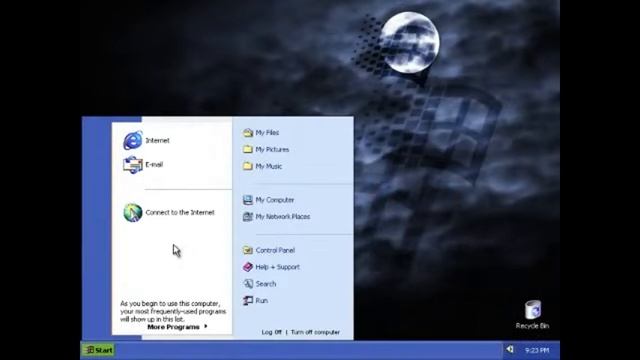Click the Connect to the Internet globe icon
The width and height of the screenshot is (640, 360).
[x=133, y=213]
